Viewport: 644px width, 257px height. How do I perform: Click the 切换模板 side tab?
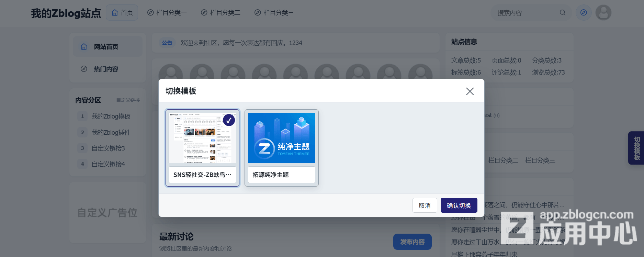636,148
